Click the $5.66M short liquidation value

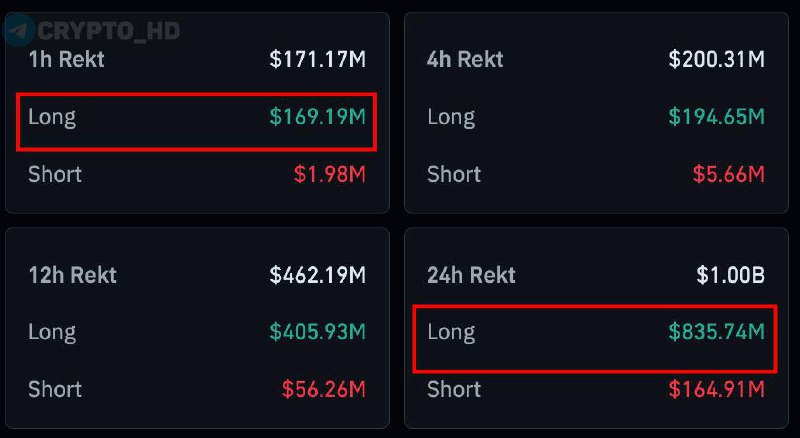[728, 174]
